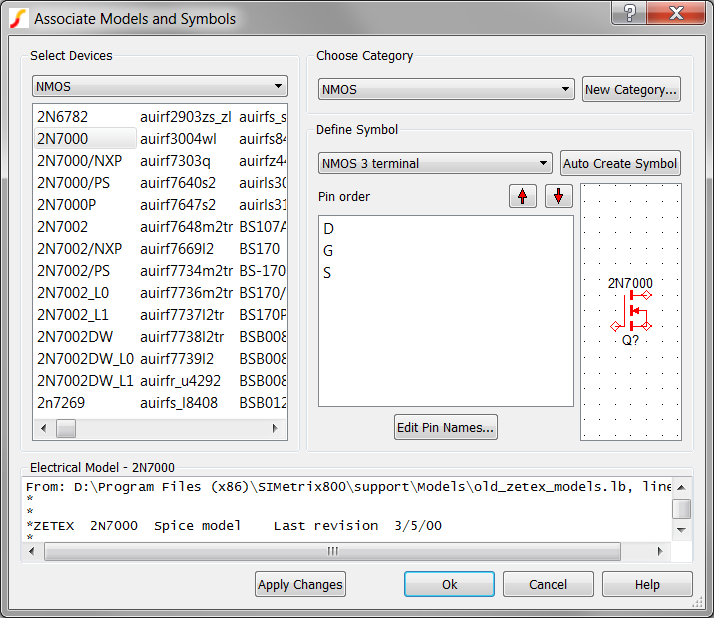Select pin G in pin order list
The height and width of the screenshot is (618, 714).
[329, 250]
